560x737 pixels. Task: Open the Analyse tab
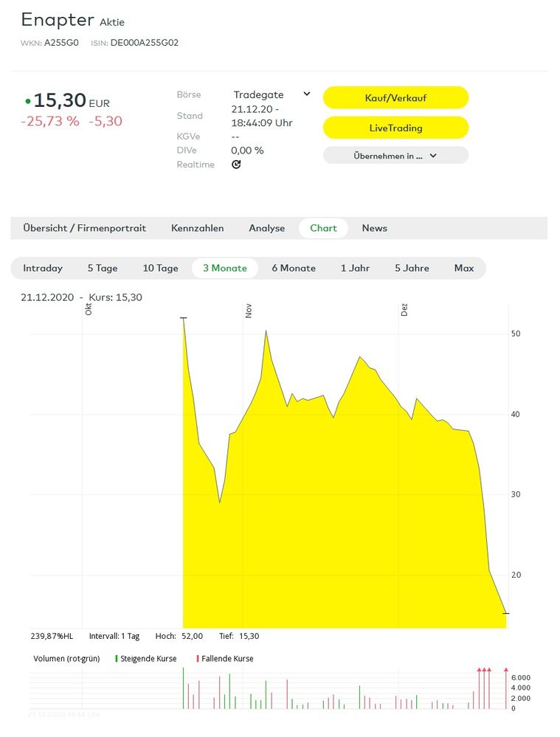pyautogui.click(x=266, y=228)
